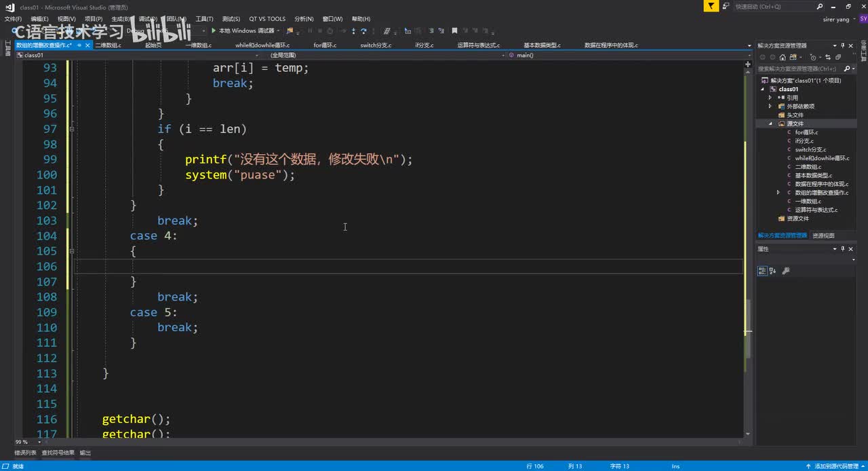The width and height of the screenshot is (868, 471).
Task: Click the collapse all icon in Solution Explorer
Action: [839, 57]
